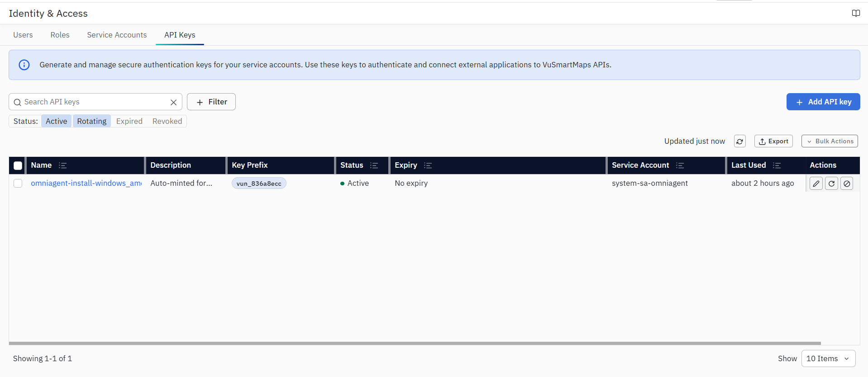Rotate the omniagent API key

tap(831, 184)
